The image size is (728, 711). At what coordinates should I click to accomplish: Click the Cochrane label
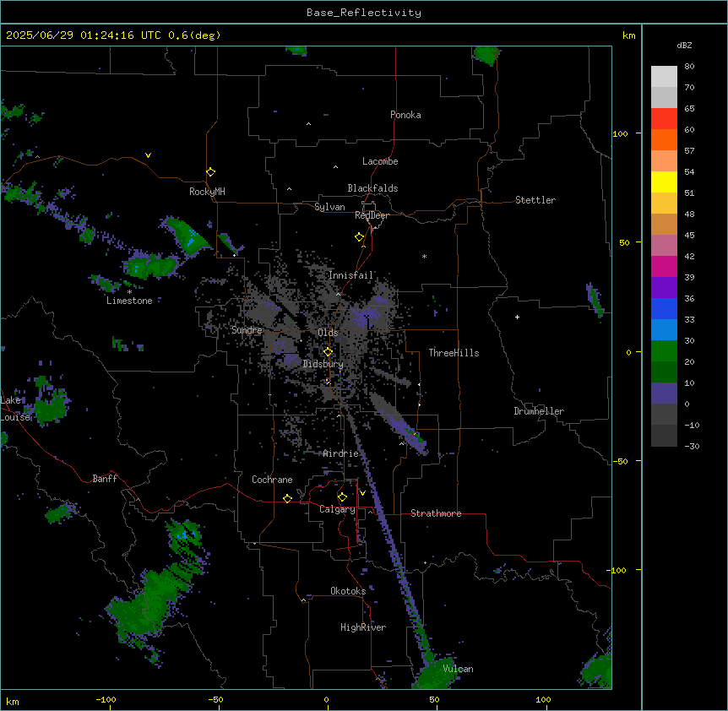[x=272, y=480]
